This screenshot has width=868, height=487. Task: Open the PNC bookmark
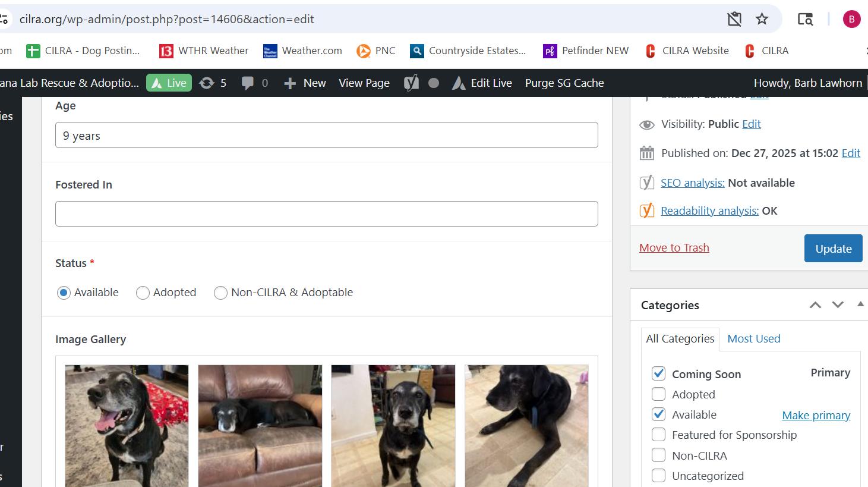(375, 51)
